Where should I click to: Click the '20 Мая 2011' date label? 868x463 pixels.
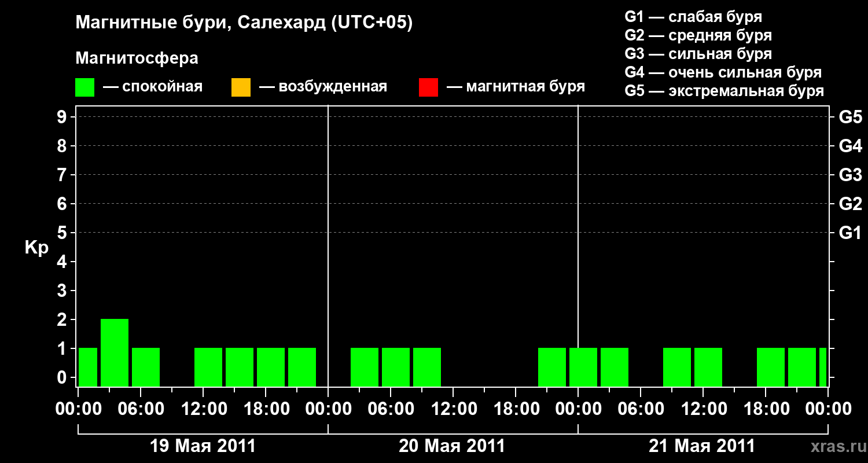point(452,446)
